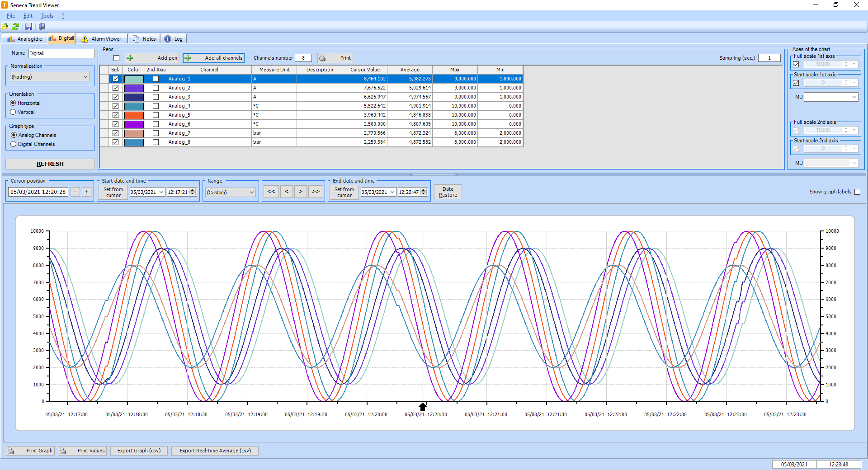This screenshot has width=868, height=470.
Task: Enable 2nd Axis for Analog_2
Action: pyautogui.click(x=156, y=88)
